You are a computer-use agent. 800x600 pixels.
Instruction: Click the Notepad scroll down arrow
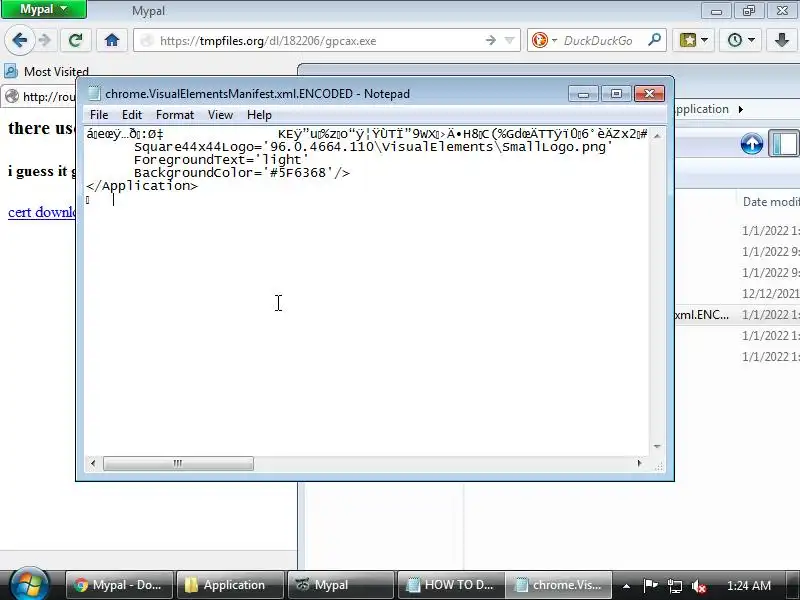pos(657,446)
